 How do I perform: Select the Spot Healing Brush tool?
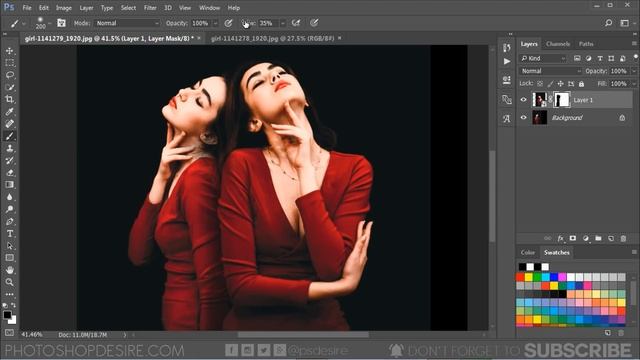point(9,124)
